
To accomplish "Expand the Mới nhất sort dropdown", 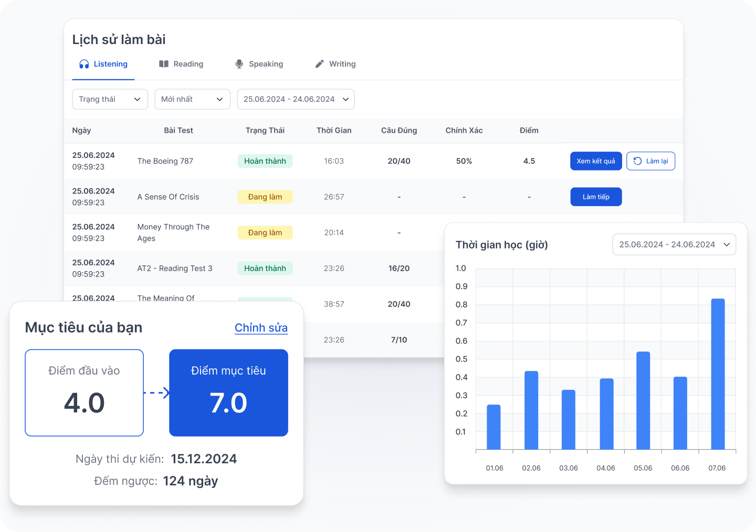I will pyautogui.click(x=193, y=99).
